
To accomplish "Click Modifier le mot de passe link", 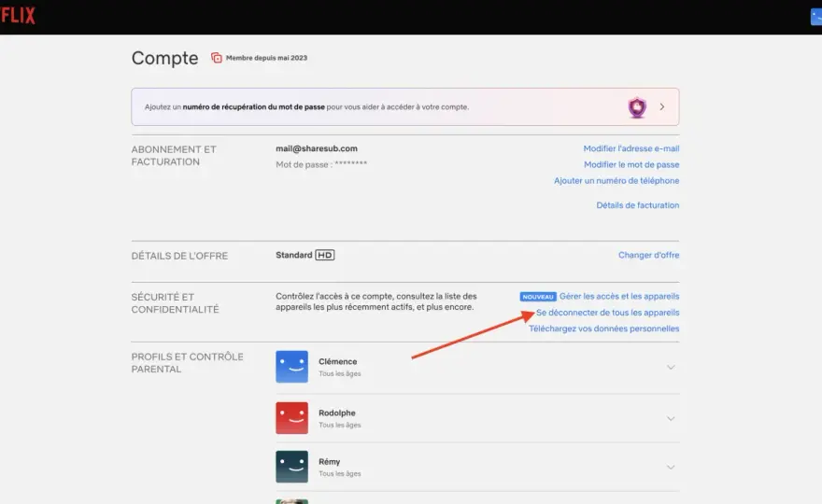I will click(x=631, y=164).
